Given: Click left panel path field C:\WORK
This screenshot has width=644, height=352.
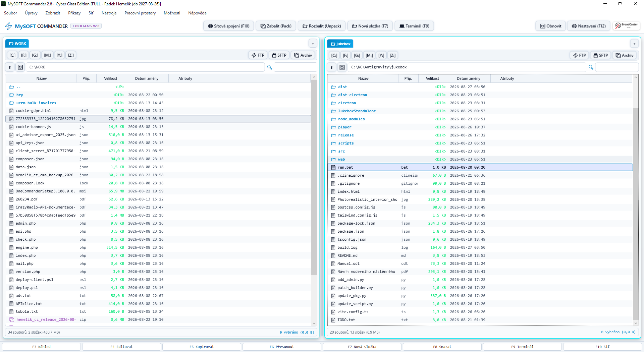Looking at the screenshot, I should [x=145, y=67].
